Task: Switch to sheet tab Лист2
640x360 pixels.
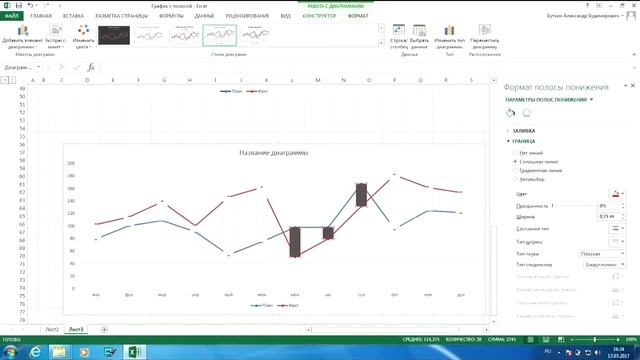Action: 52,329
